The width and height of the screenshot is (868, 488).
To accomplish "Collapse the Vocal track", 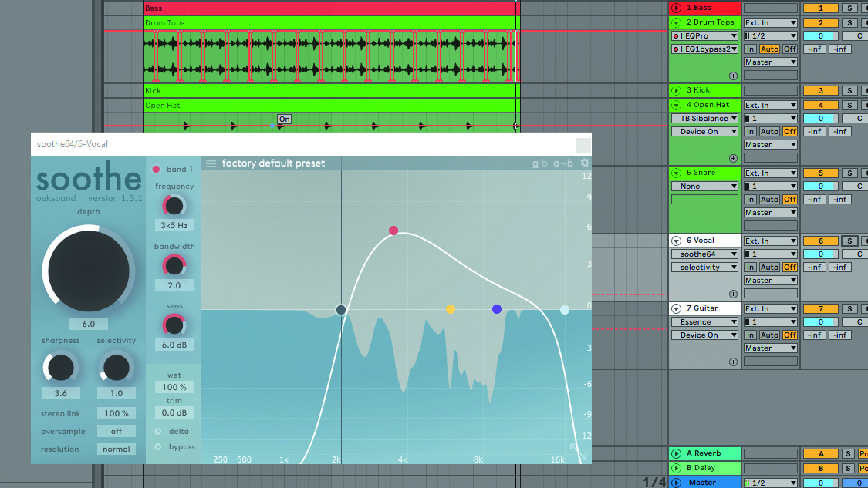I will [x=676, y=241].
